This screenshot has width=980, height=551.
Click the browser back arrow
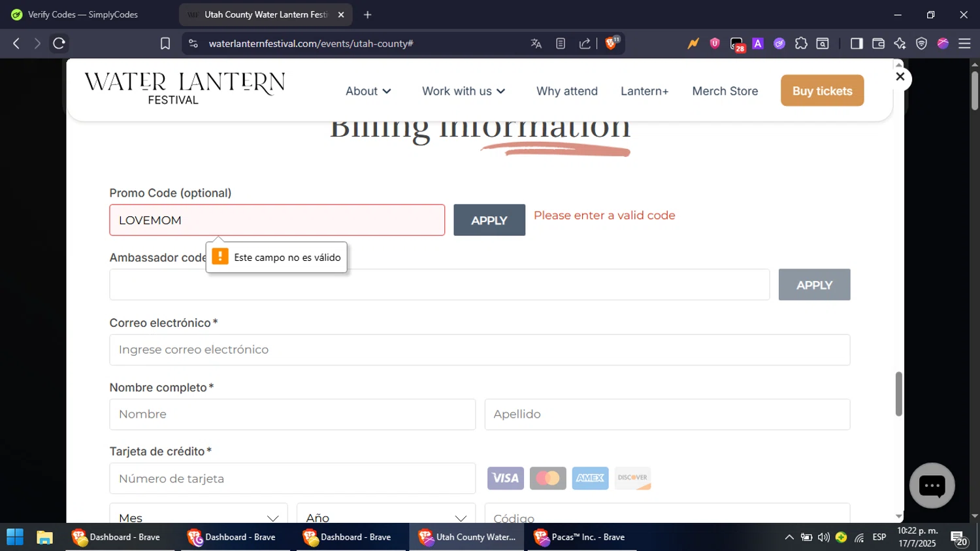[x=16, y=44]
